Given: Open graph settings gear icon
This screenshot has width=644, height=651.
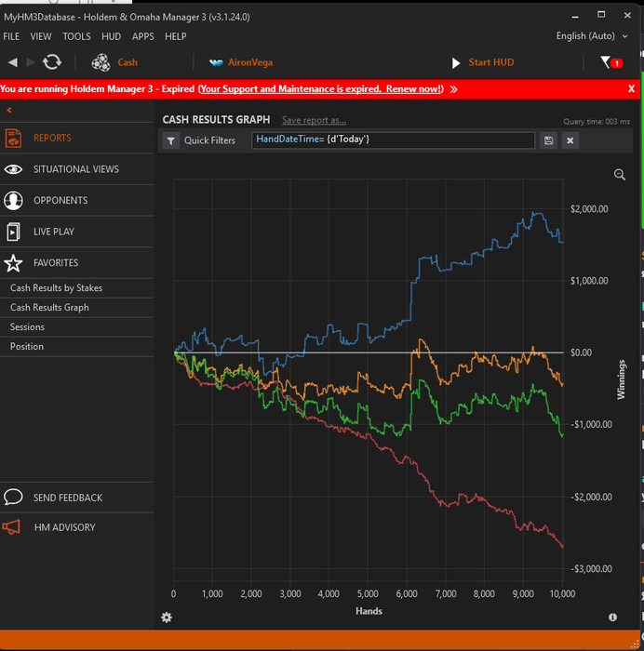Looking at the screenshot, I should (x=167, y=617).
